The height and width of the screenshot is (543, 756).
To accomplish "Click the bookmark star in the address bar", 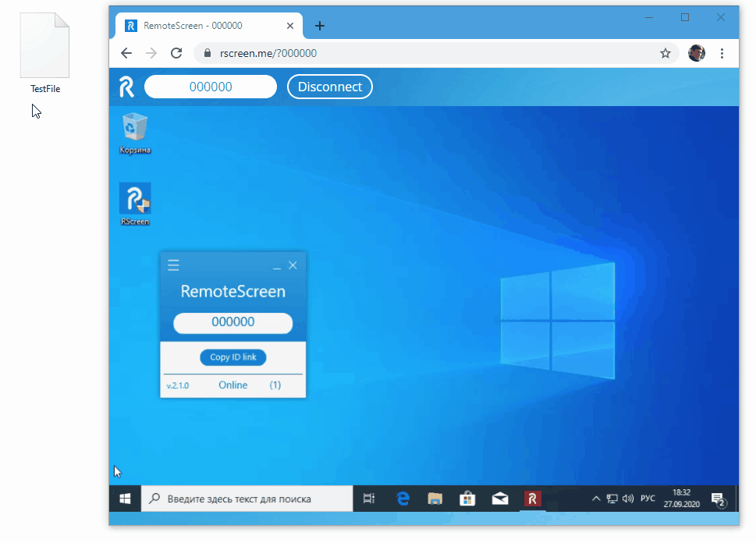I will click(x=665, y=53).
